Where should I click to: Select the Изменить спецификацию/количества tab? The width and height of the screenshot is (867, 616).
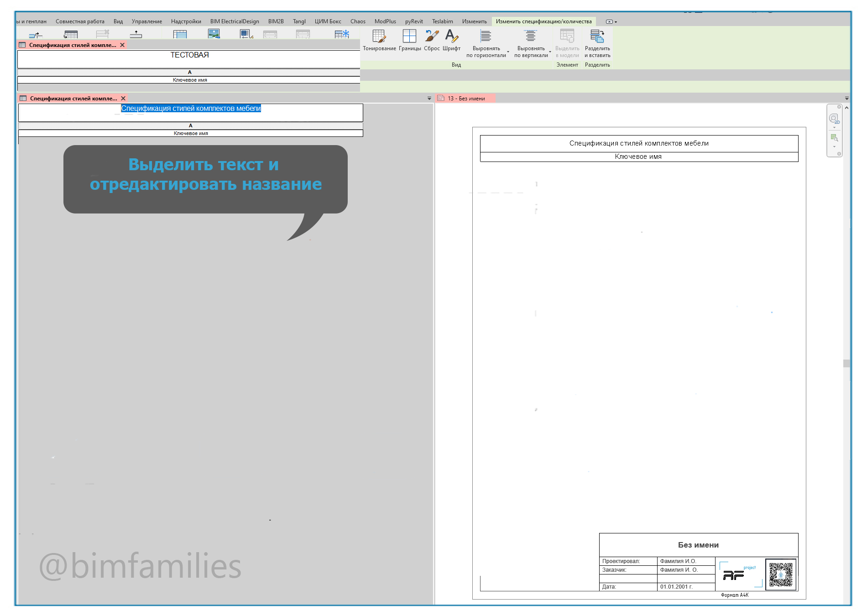(544, 21)
